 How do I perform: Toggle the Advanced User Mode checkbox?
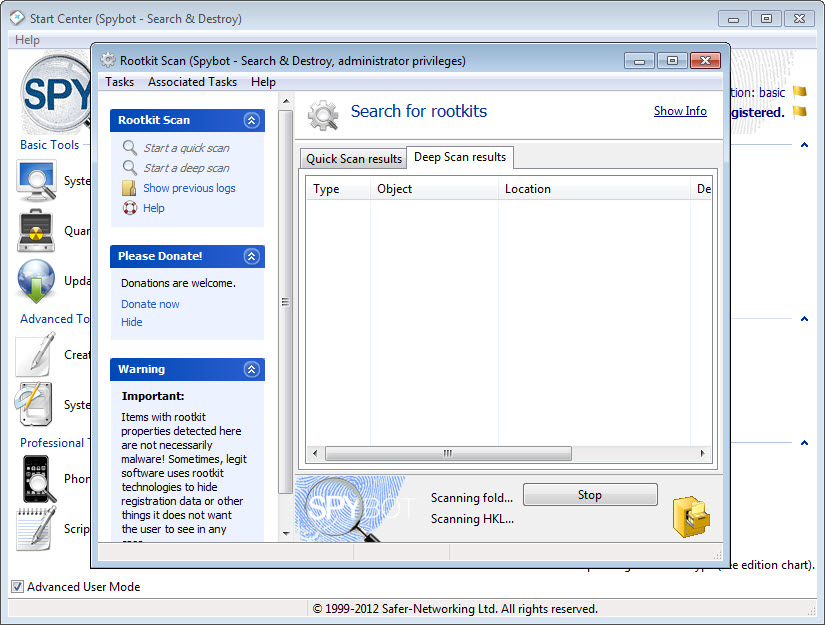tap(17, 586)
